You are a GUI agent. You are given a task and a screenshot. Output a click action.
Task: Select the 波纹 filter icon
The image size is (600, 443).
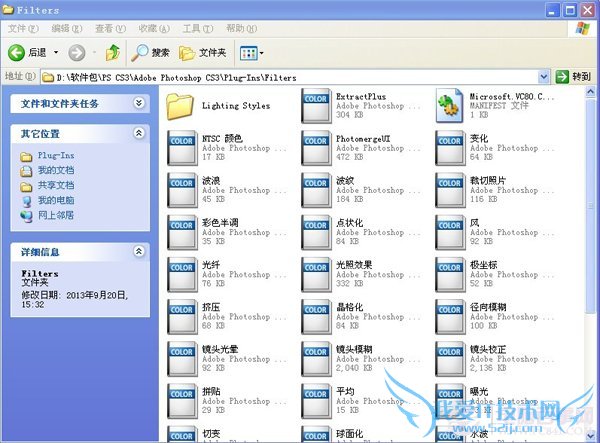[x=316, y=190]
